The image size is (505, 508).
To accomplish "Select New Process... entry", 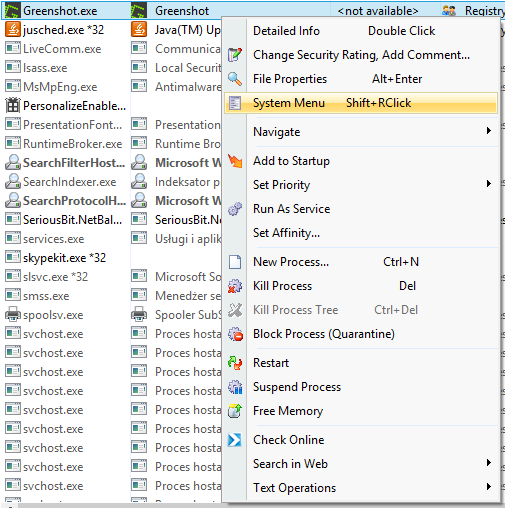I will [x=361, y=262].
